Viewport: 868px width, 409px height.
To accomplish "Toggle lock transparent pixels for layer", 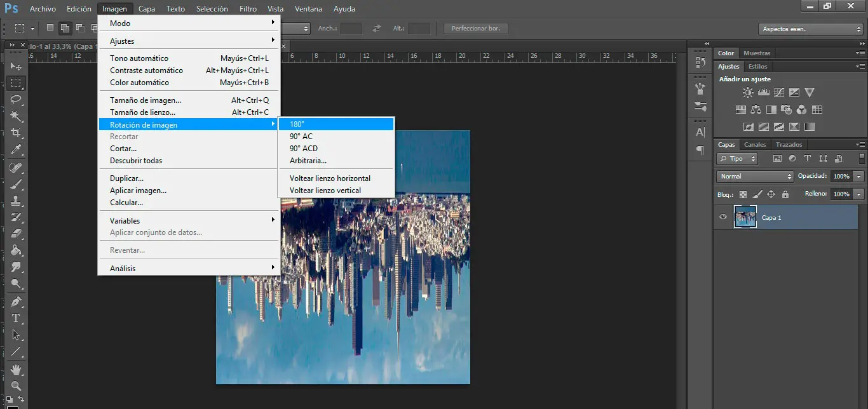I will click(x=743, y=194).
